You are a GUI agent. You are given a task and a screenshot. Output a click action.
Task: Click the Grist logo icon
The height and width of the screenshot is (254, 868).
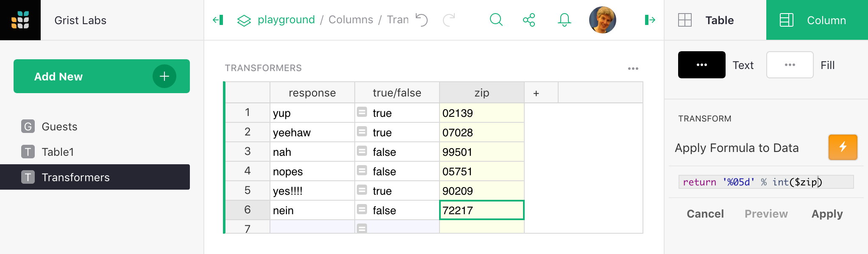point(20,20)
